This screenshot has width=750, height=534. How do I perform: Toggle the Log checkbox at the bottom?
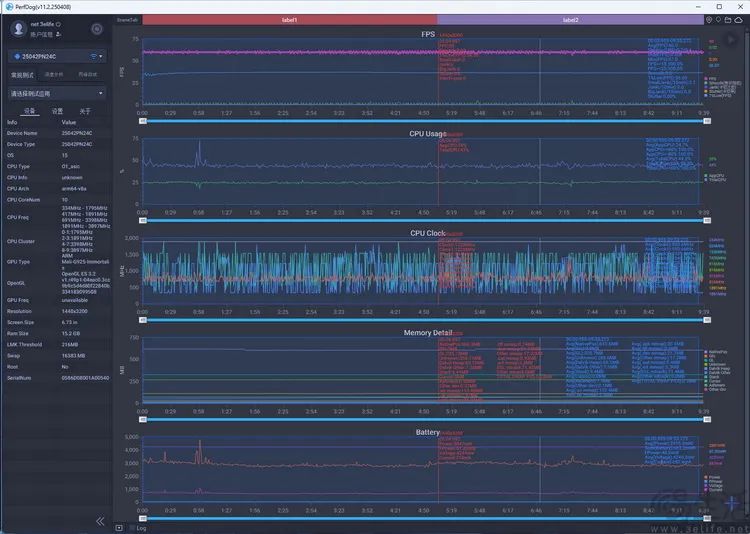pyautogui.click(x=132, y=528)
